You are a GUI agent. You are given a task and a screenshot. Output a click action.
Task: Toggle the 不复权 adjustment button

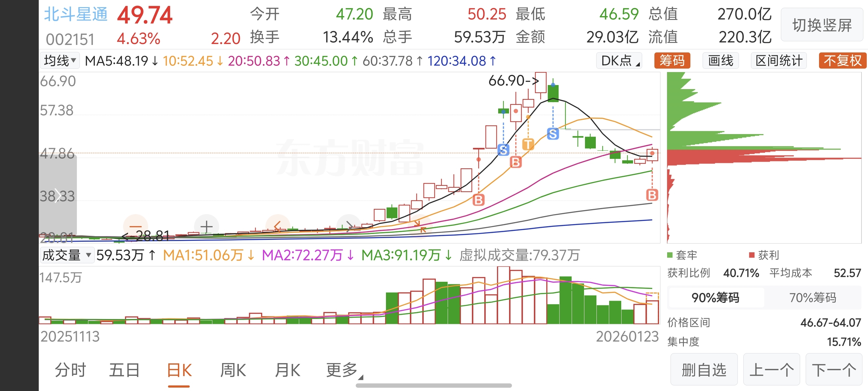point(842,61)
